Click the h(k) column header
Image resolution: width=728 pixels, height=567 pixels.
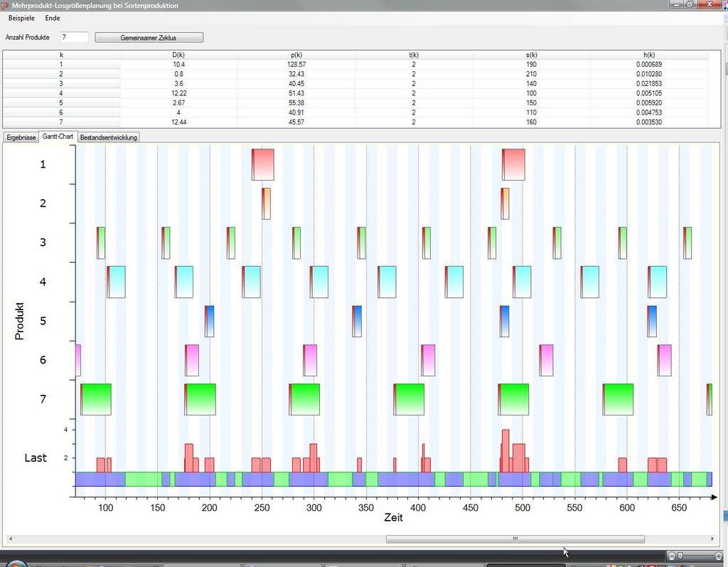648,55
